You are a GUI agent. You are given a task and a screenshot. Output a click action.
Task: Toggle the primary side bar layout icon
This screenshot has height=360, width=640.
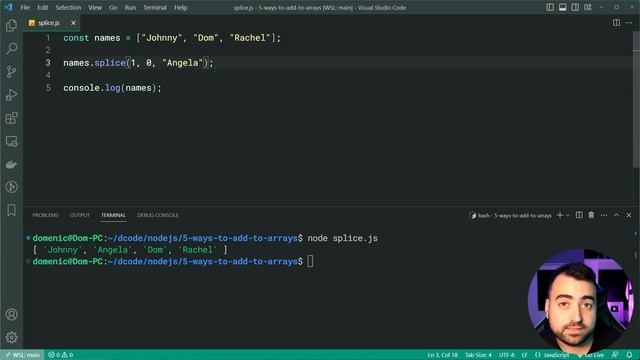pyautogui.click(x=550, y=7)
